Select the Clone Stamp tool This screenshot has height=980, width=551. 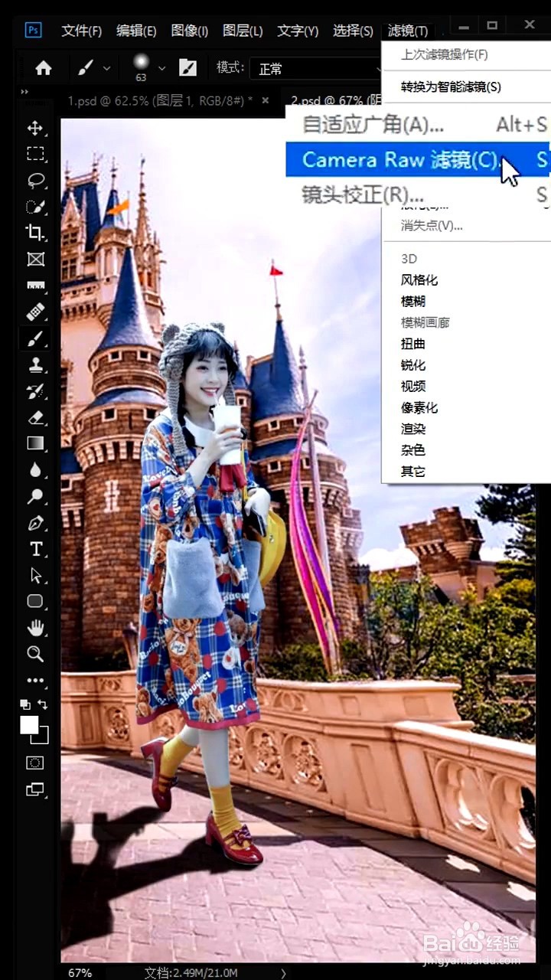(x=35, y=364)
